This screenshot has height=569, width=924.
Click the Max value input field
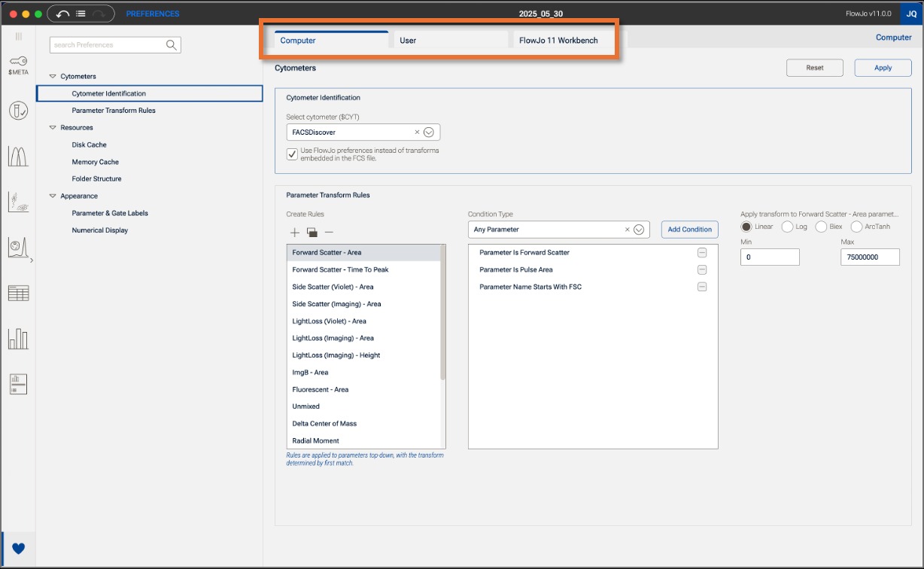[x=870, y=257]
